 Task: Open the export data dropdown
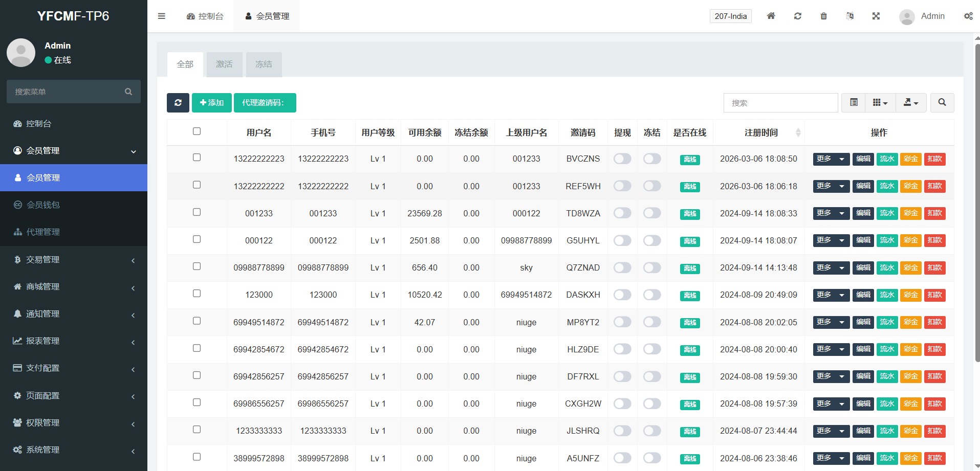point(910,103)
